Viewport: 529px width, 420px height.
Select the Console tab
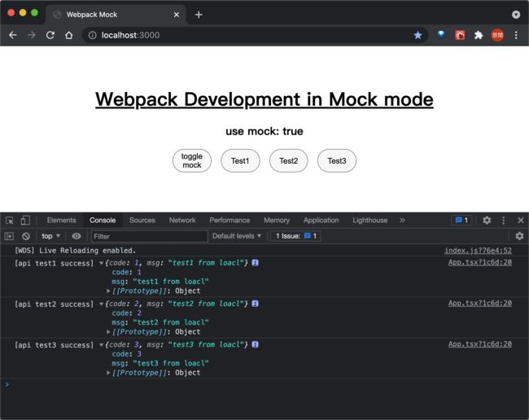103,221
